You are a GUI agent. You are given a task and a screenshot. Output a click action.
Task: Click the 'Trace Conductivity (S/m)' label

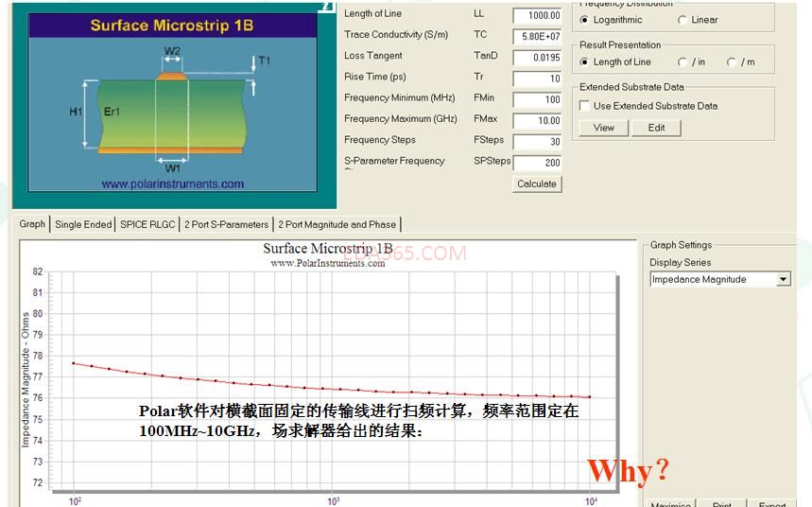coord(396,34)
